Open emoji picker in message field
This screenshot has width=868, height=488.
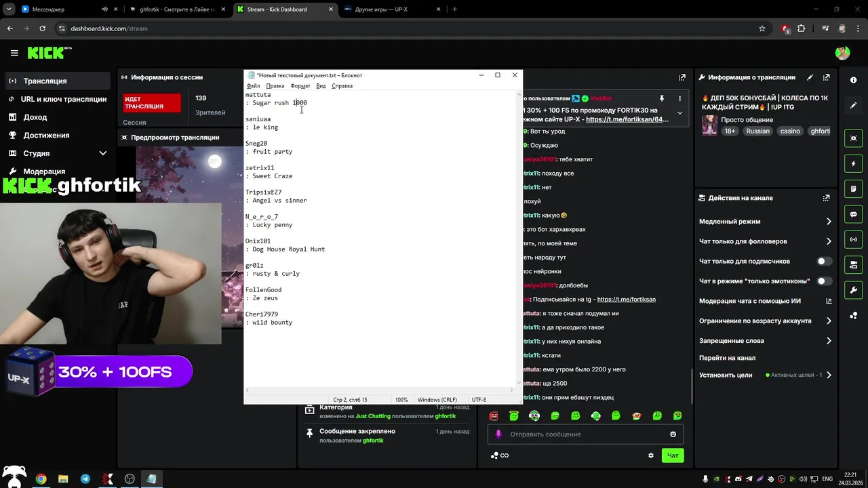pos(673,434)
